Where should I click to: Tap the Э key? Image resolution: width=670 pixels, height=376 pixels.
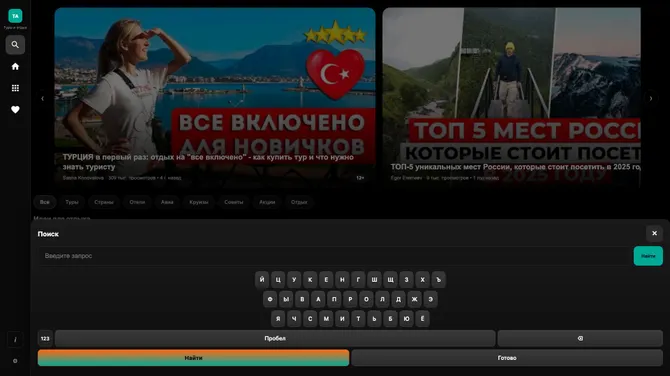coord(430,300)
